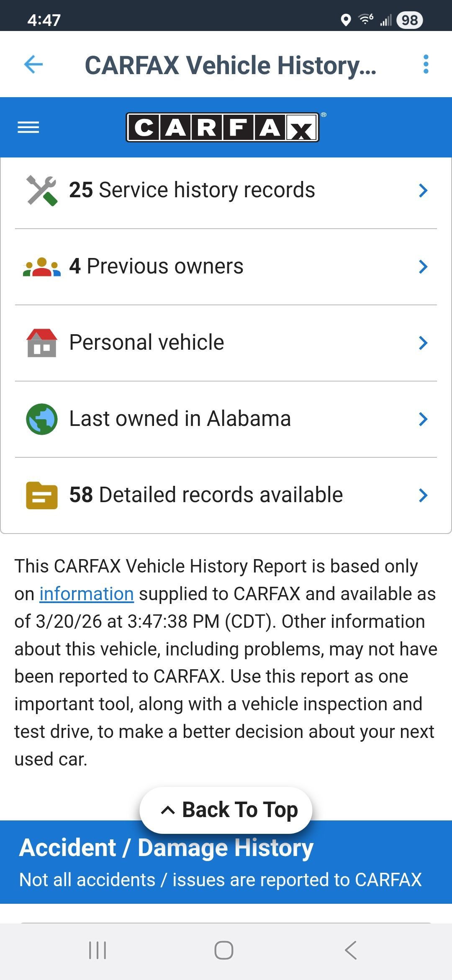The image size is (452, 980).
Task: Tap the previous owners people icon
Action: pos(41,267)
